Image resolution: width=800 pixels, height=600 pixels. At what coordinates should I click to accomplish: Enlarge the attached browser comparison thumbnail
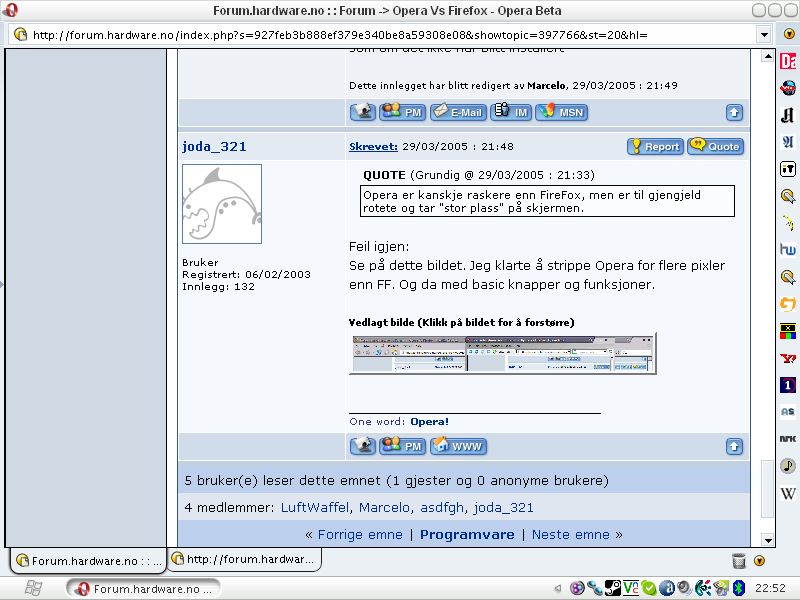503,354
